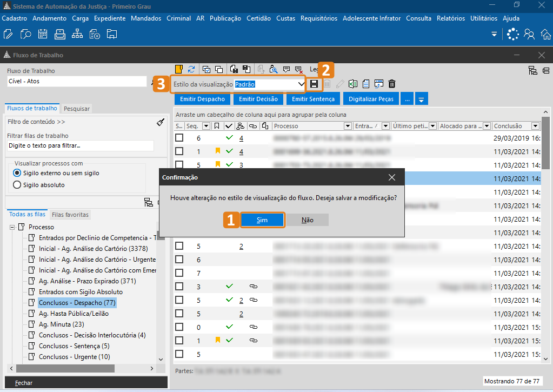This screenshot has width=553, height=392.
Task: Open the hierarchy flow chart icon
Action: click(x=77, y=34)
